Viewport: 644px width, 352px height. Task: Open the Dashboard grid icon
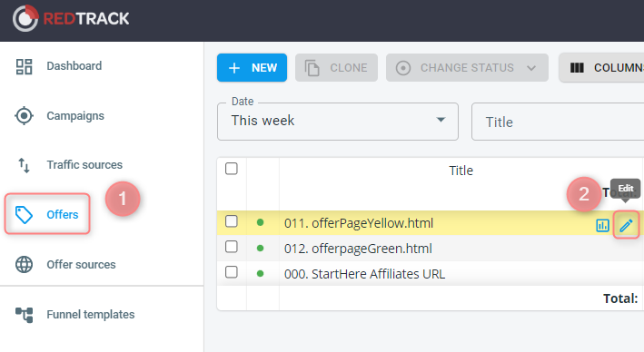click(24, 66)
